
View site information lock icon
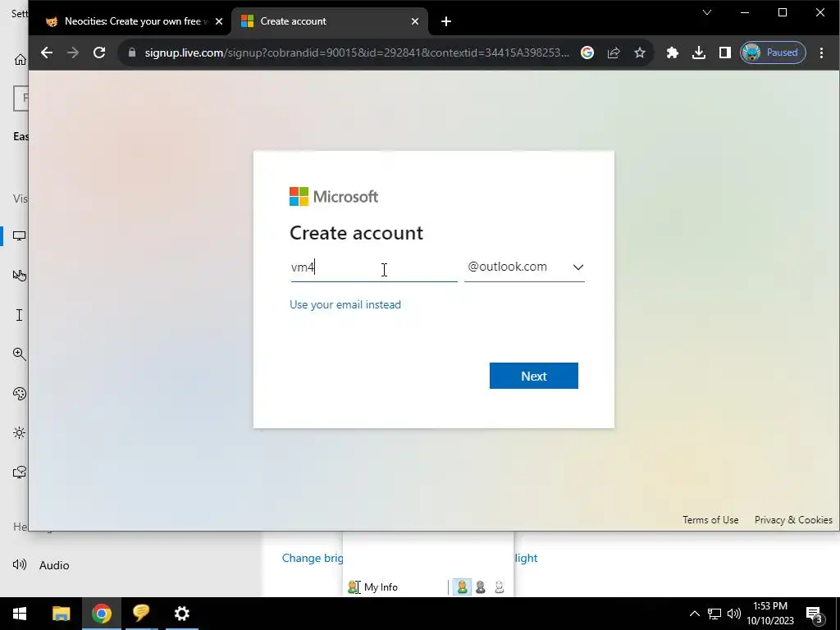(x=132, y=52)
